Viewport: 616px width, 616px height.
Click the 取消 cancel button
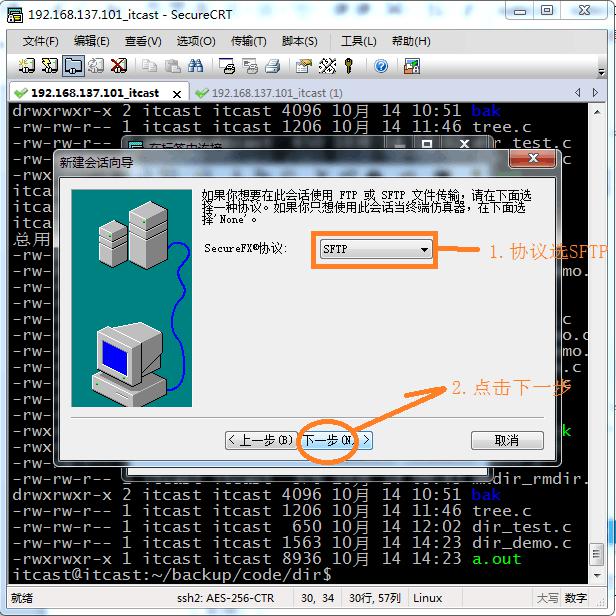tap(507, 440)
